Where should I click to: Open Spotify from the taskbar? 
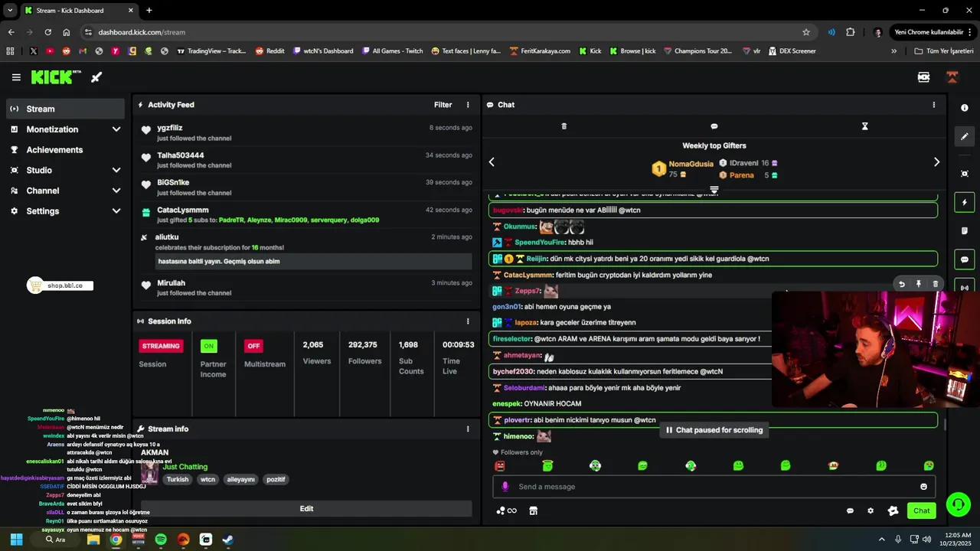161,540
